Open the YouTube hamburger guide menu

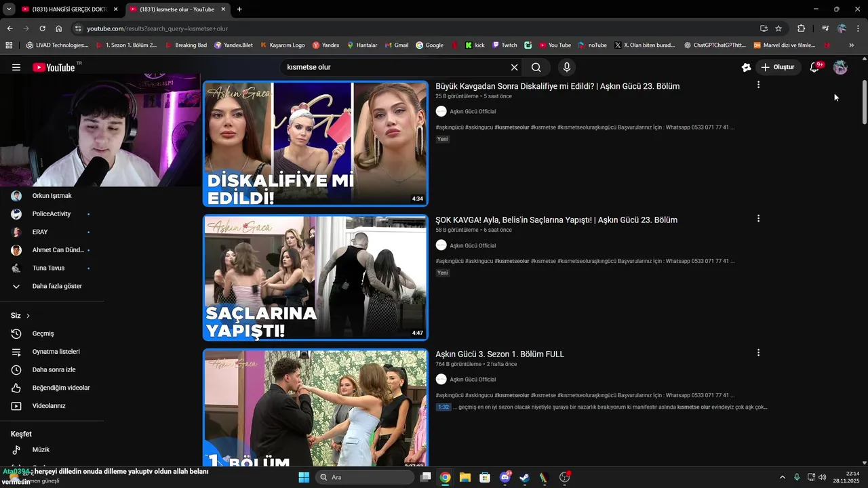coord(16,67)
